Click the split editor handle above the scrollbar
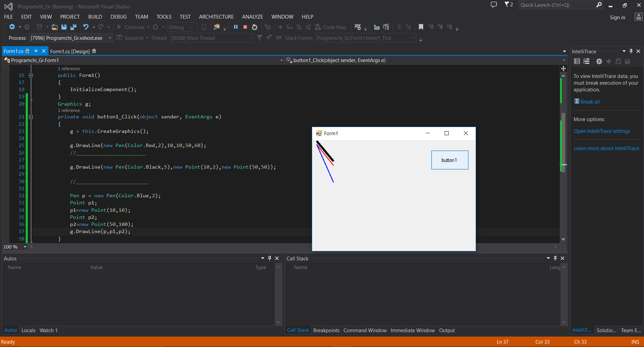Image resolution: width=644 pixels, height=347 pixels. point(563,68)
